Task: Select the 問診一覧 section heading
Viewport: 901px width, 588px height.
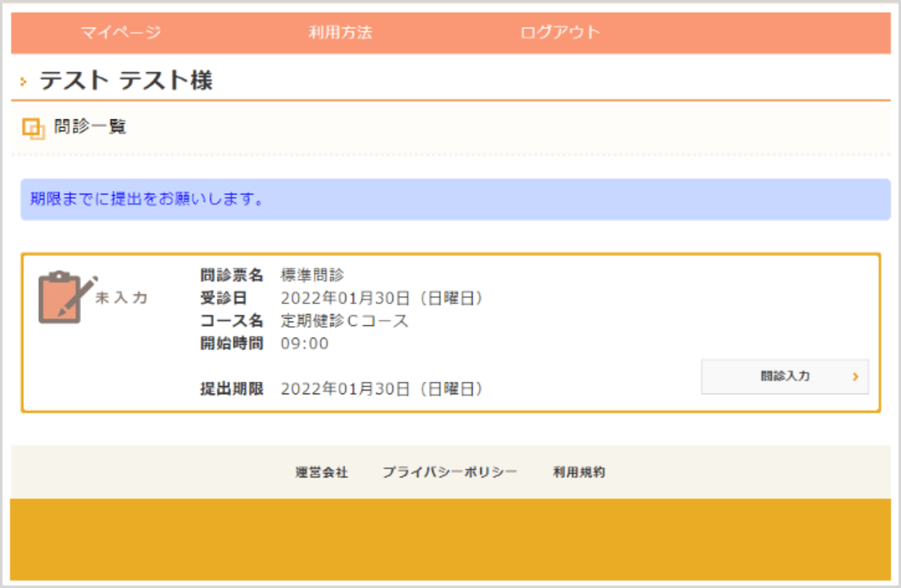Action: tap(90, 127)
